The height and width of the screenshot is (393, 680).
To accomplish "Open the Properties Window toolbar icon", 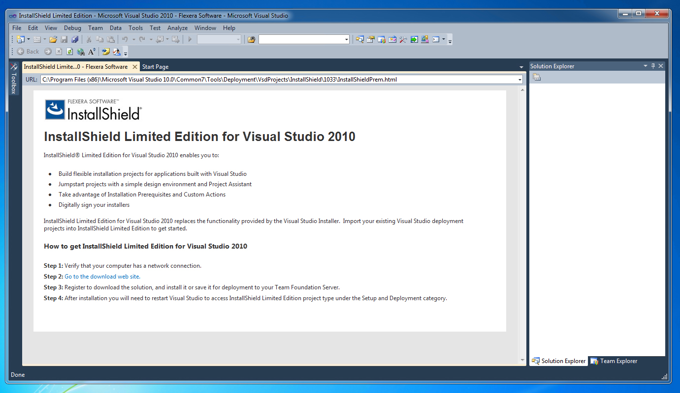I will (371, 39).
